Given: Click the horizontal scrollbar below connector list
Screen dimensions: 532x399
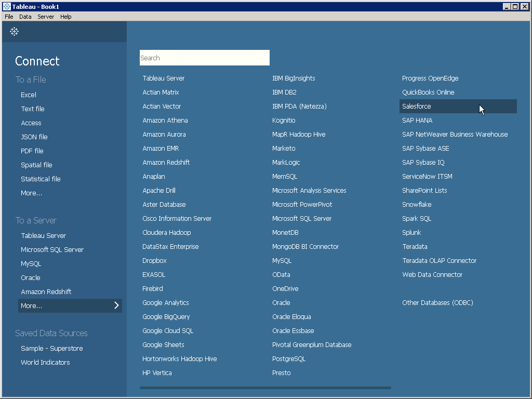Looking at the screenshot, I should pos(265,388).
